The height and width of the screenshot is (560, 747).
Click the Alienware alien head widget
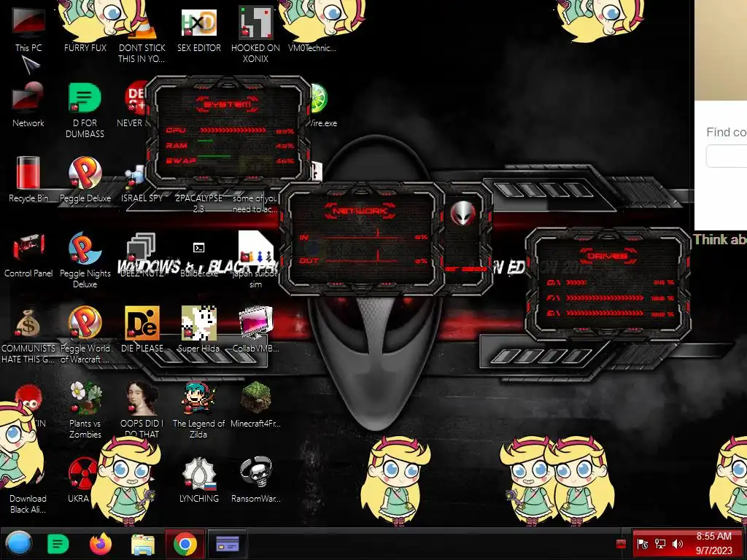coord(462,214)
